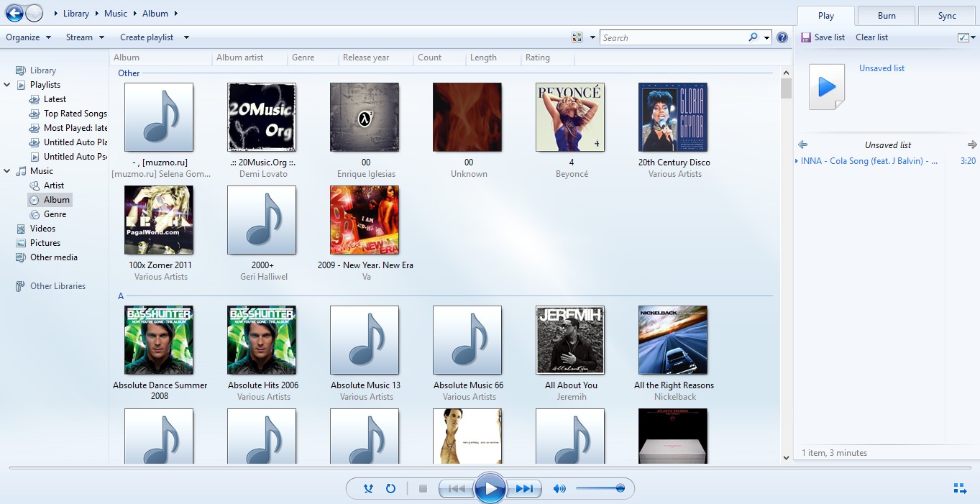Go to next list with right arrow
The height and width of the screenshot is (504, 980).
click(x=972, y=145)
